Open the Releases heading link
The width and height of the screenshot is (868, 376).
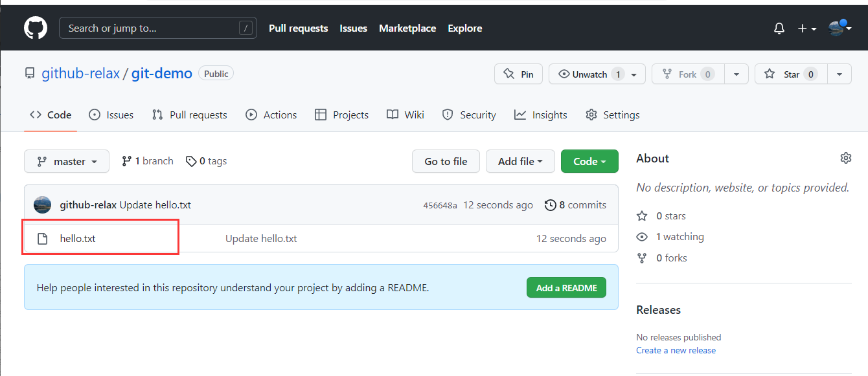click(x=658, y=310)
